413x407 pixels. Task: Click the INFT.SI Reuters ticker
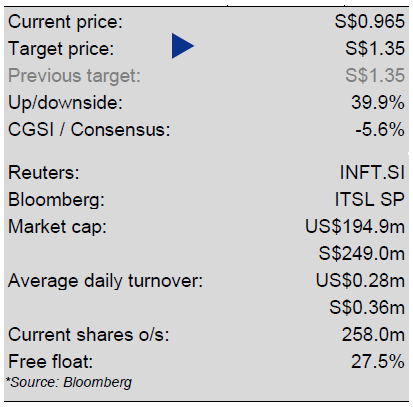tap(372, 173)
